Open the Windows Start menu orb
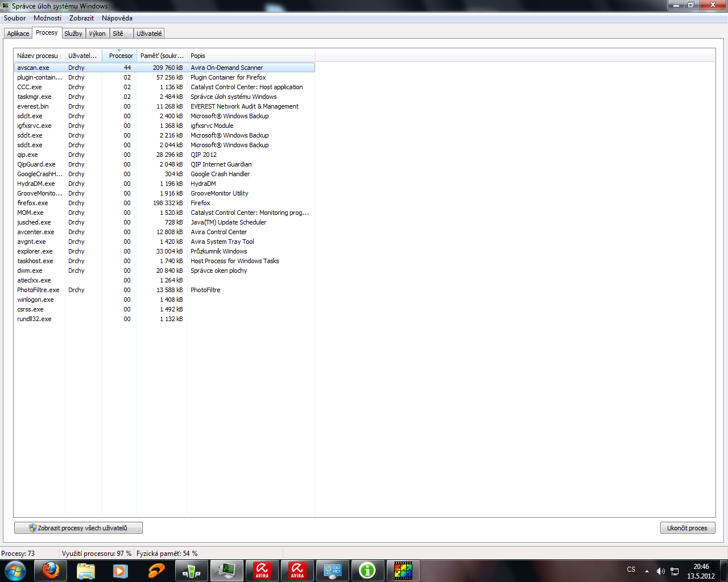 (x=15, y=570)
